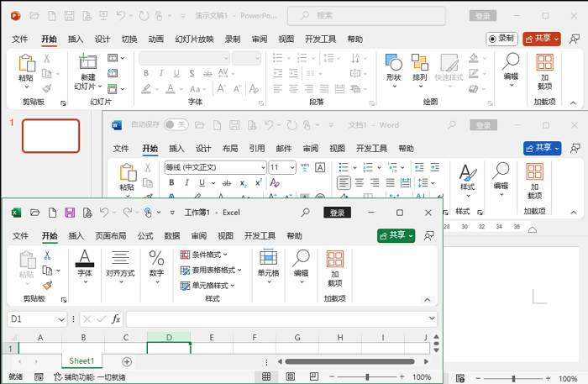Switch Excel to Page Layout view
The height and width of the screenshot is (384, 588).
point(291,376)
